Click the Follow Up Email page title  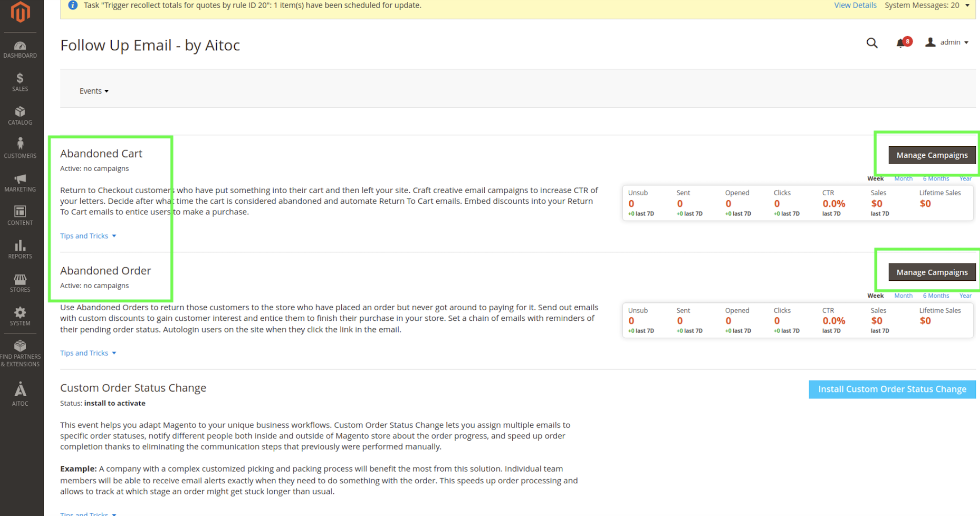point(150,45)
